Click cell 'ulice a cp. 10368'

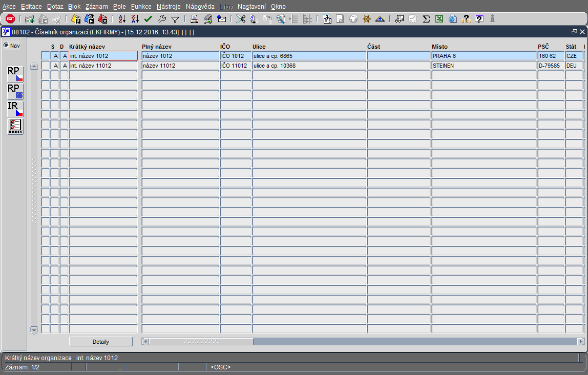click(309, 66)
